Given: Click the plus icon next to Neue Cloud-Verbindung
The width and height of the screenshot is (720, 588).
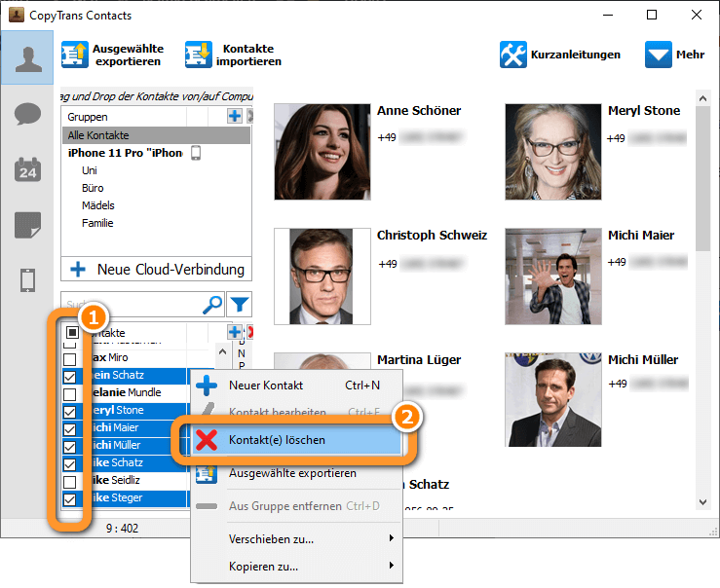Looking at the screenshot, I should 78,270.
